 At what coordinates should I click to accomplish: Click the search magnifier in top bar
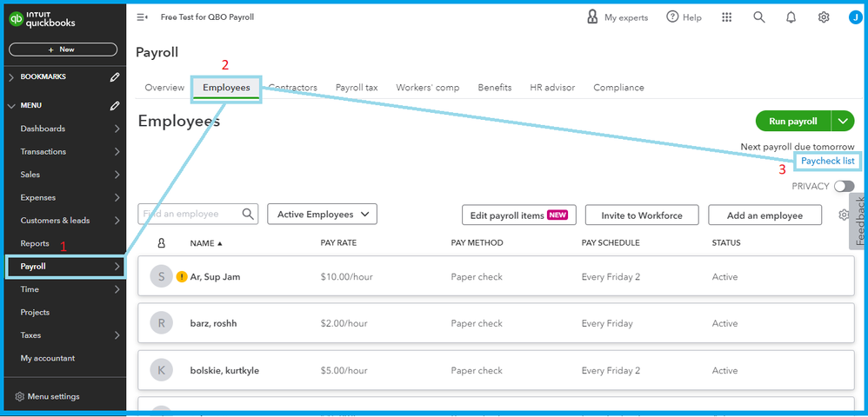[759, 17]
